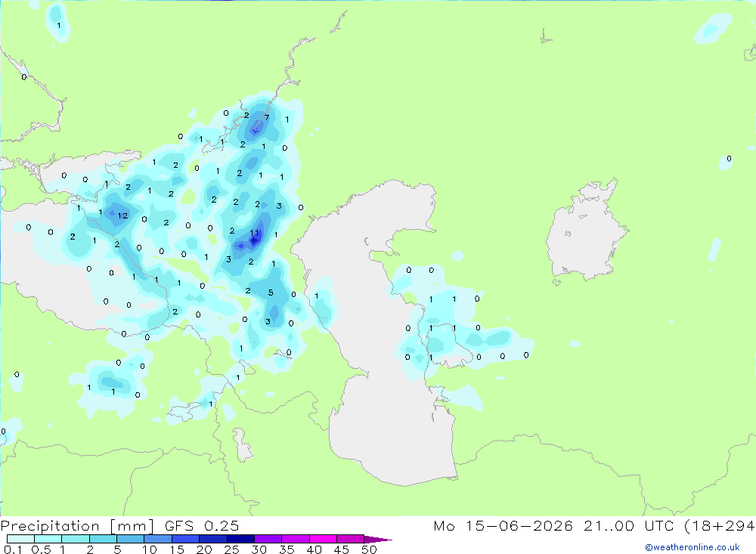The width and height of the screenshot is (756, 554).
Task: Click the 'Mo 15-06-2026' date text
Action: coord(503,526)
